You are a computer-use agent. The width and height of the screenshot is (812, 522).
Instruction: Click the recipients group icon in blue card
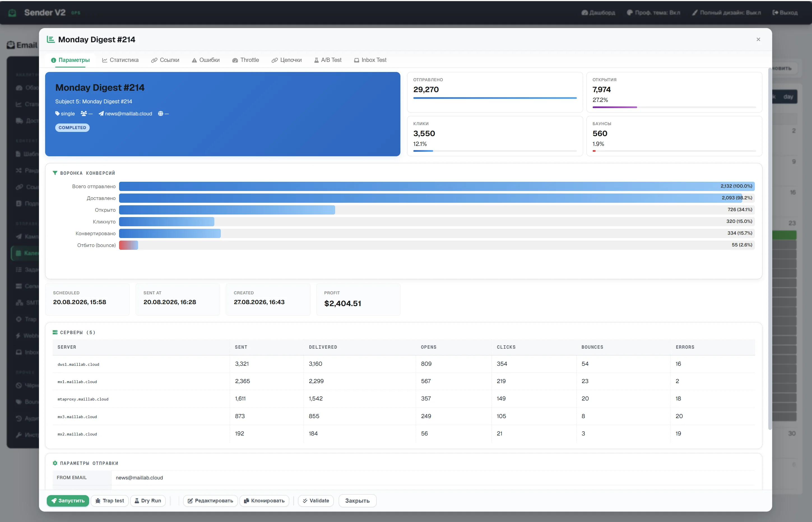[x=84, y=113]
